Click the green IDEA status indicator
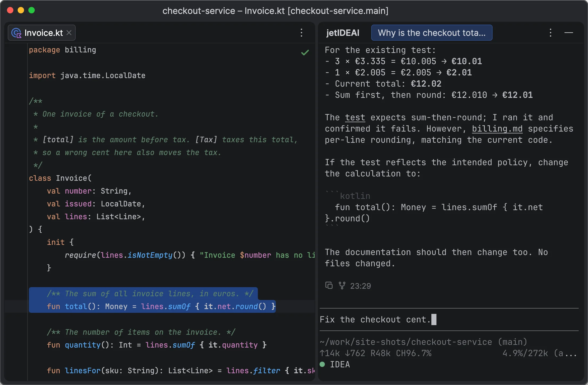This screenshot has height=385, width=588. click(x=322, y=364)
